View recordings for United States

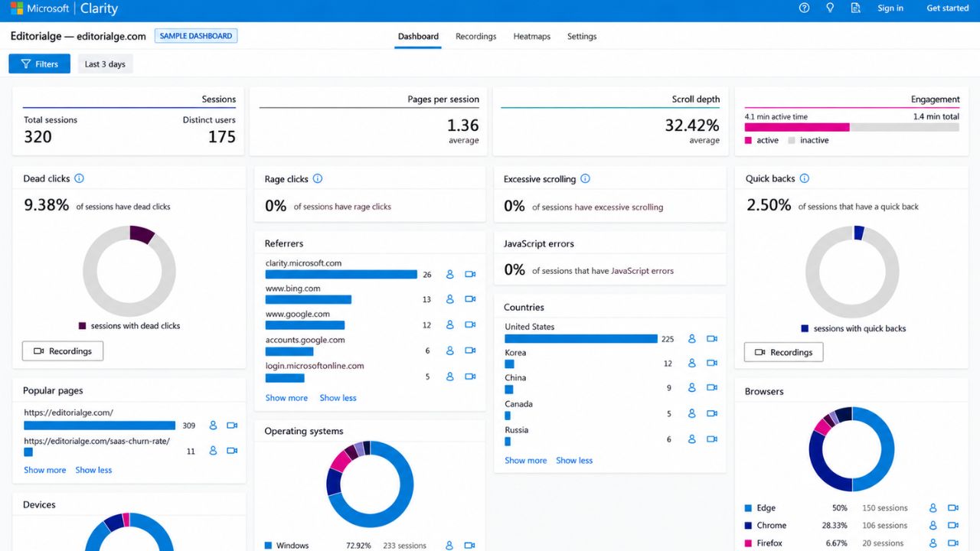(712, 338)
